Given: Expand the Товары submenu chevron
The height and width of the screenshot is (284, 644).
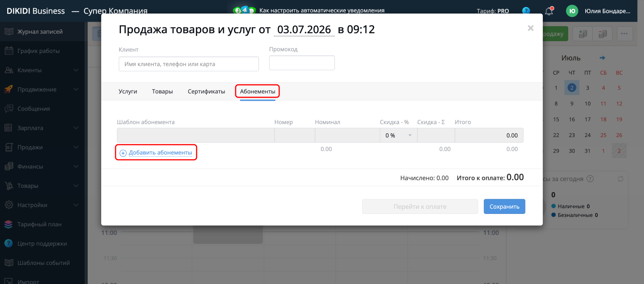Looking at the screenshot, I should click(76, 186).
